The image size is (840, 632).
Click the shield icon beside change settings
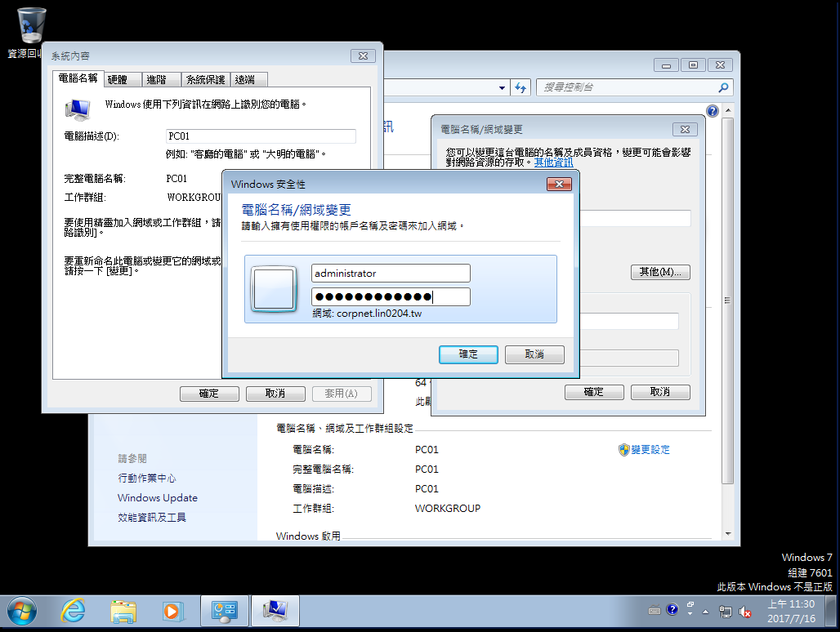coord(623,450)
